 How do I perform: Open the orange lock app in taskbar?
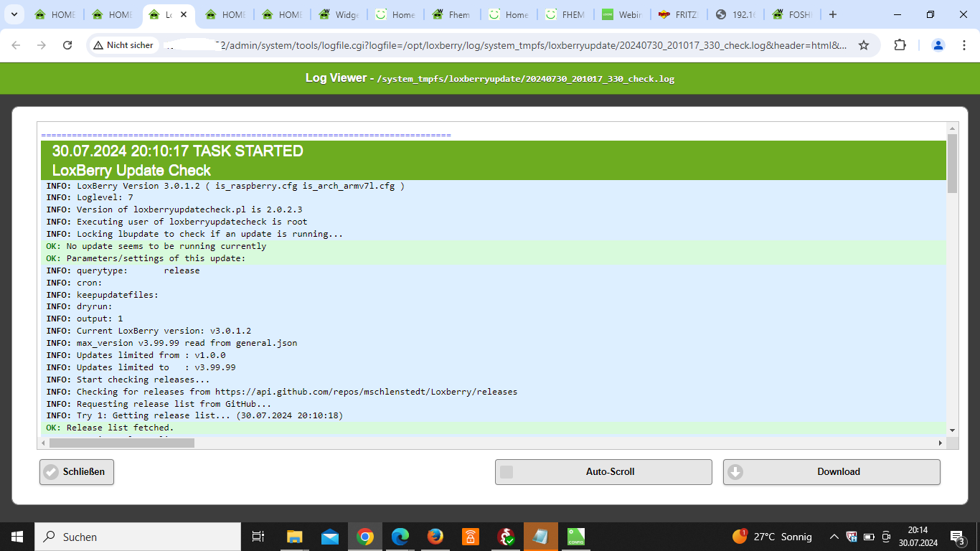coord(471,537)
